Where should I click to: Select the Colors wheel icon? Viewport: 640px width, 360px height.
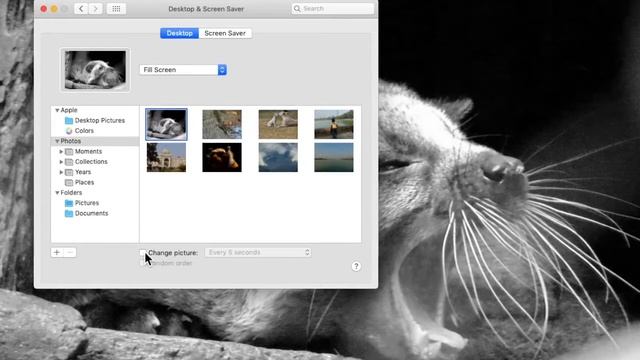point(69,131)
